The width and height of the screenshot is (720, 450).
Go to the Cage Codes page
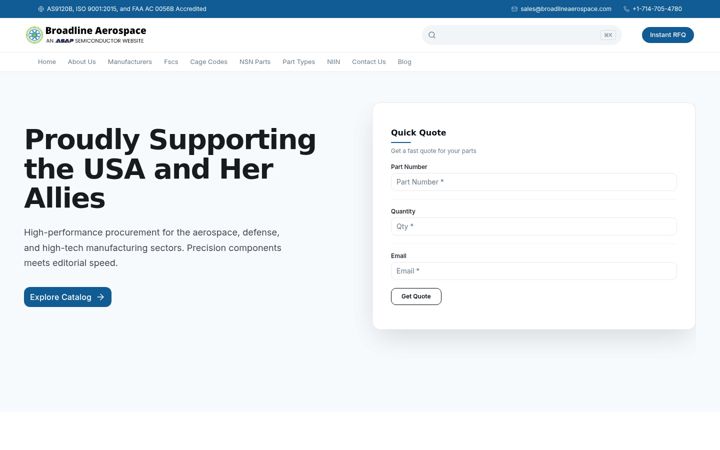(208, 62)
